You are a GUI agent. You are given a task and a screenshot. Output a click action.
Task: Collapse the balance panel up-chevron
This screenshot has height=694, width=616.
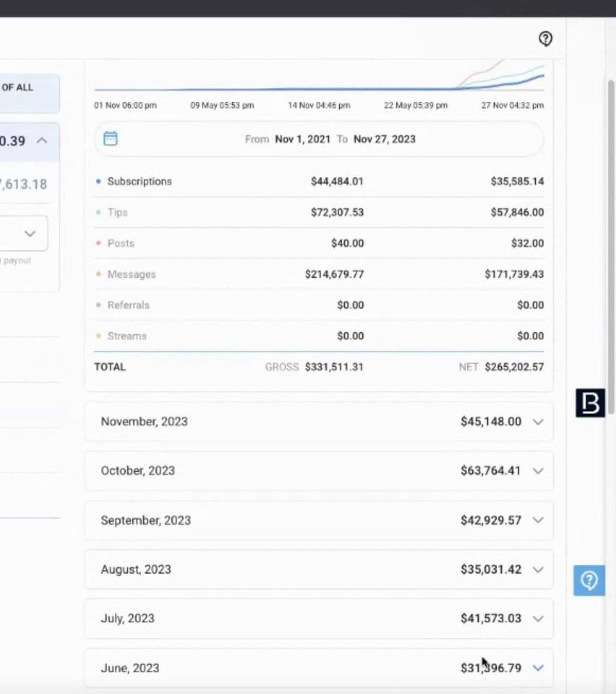[x=42, y=141]
